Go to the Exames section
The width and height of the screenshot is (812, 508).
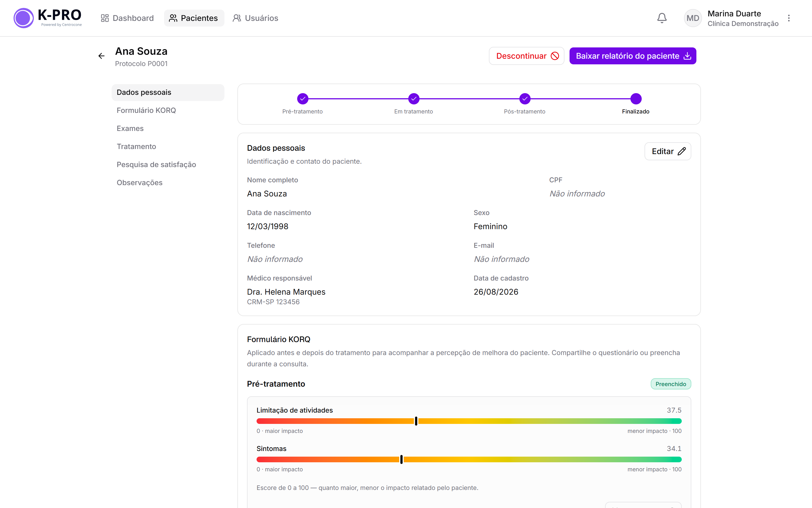168,128
